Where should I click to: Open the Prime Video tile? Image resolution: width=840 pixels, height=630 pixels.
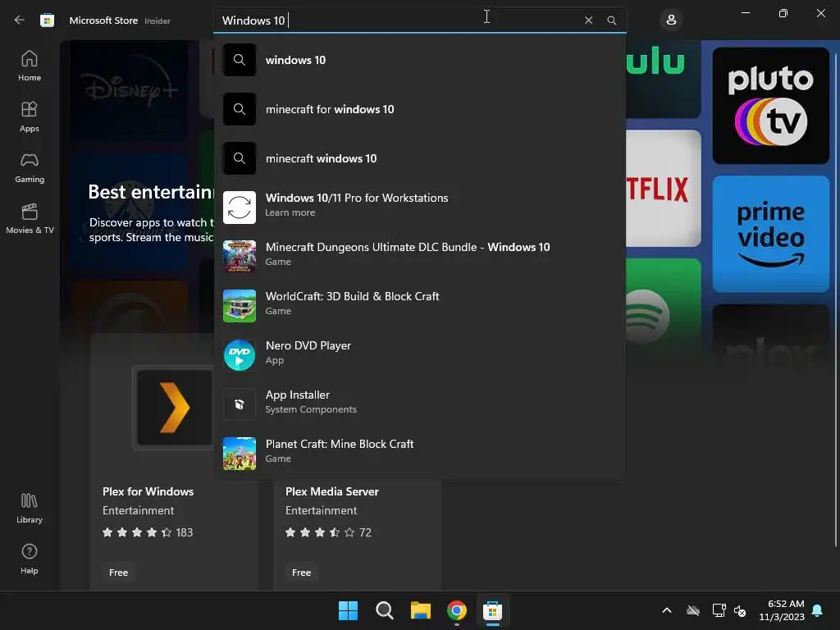point(771,234)
